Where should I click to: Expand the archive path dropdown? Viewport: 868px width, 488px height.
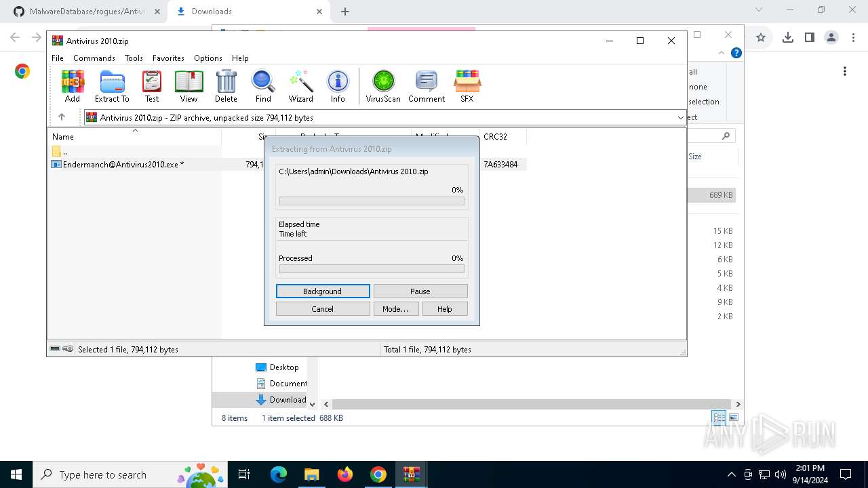pyautogui.click(x=680, y=117)
